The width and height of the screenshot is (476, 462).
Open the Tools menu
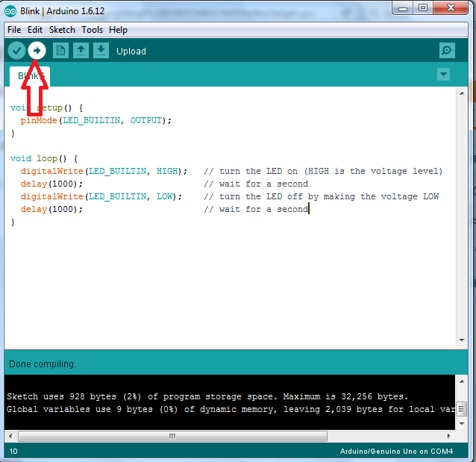coord(92,30)
